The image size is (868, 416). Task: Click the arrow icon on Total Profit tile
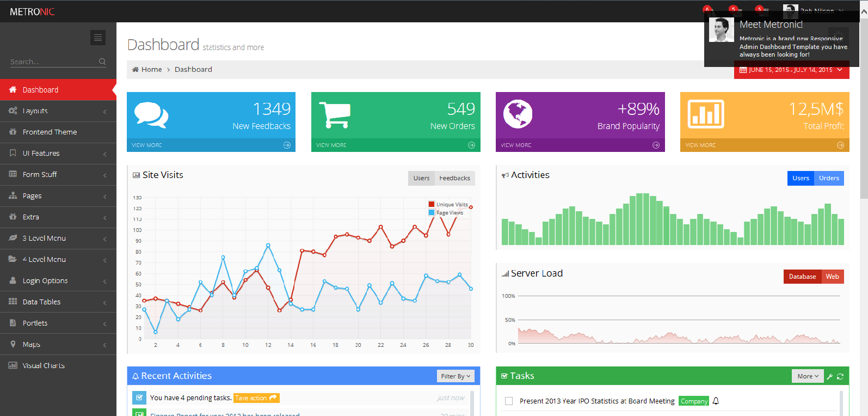click(x=840, y=145)
